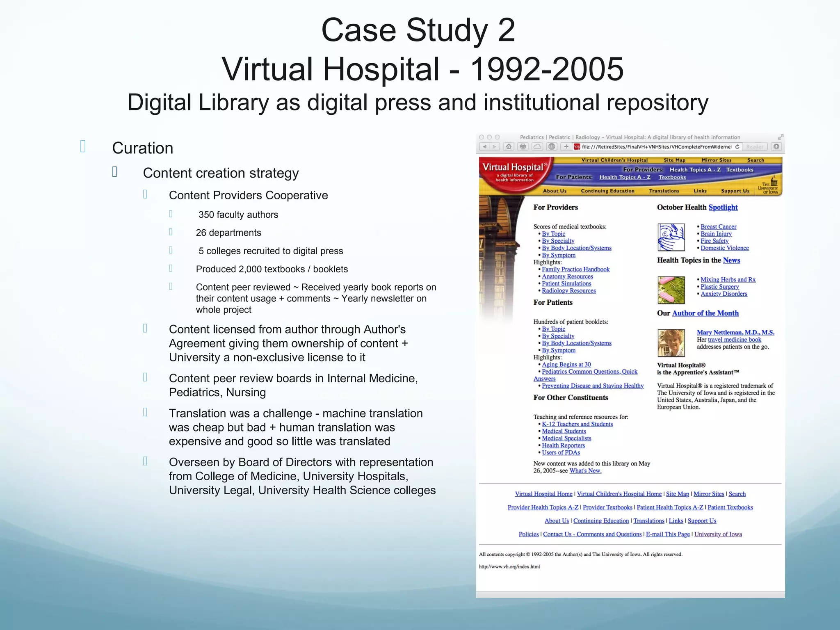Open Aging Begins at 30 link
This screenshot has height=630, width=840.
coord(566,365)
